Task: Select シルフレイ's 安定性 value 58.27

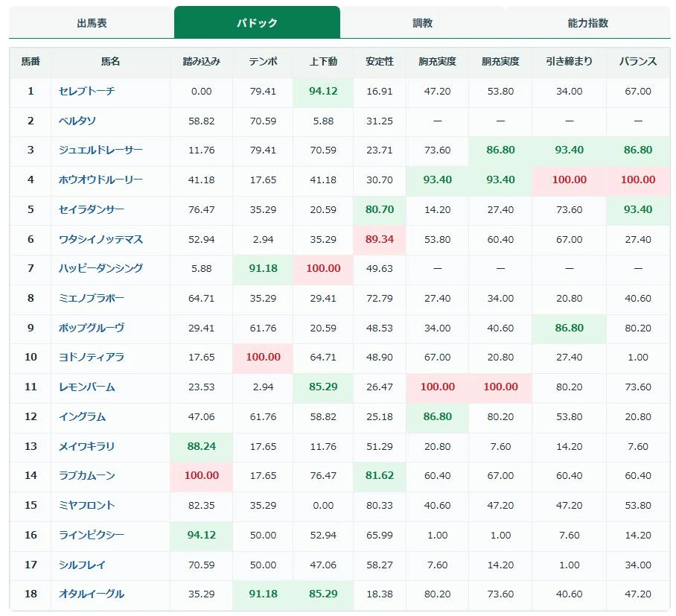Action: coord(380,565)
